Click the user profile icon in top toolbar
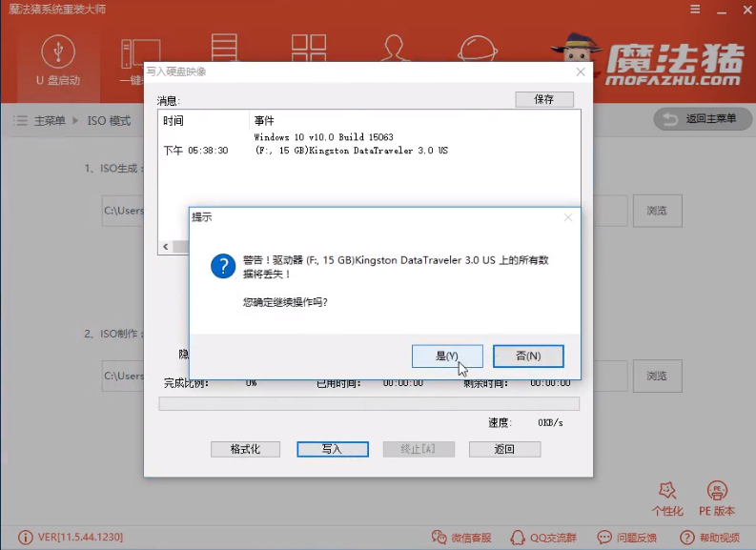 [x=393, y=50]
